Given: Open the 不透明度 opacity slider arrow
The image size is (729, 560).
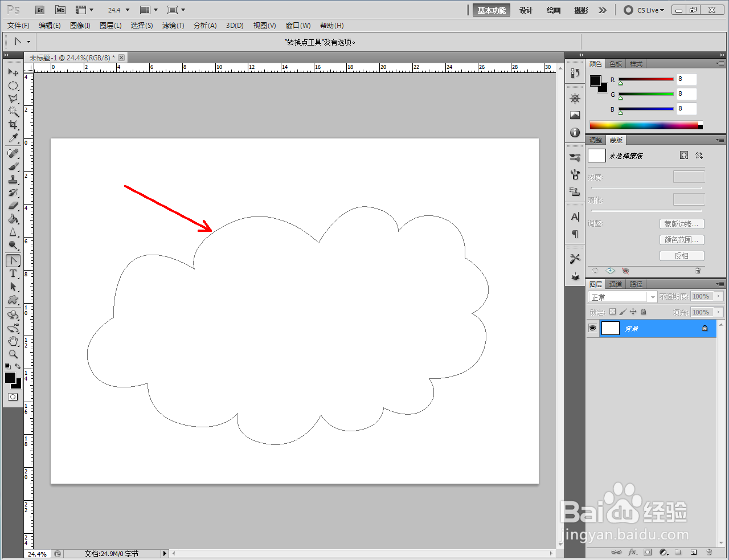Looking at the screenshot, I should coord(719,296).
